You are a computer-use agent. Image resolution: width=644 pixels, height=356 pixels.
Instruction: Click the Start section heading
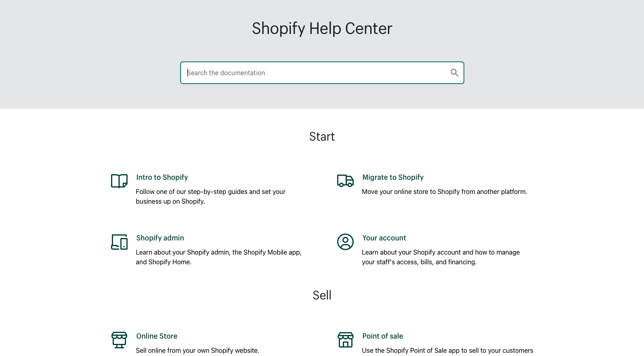click(322, 137)
